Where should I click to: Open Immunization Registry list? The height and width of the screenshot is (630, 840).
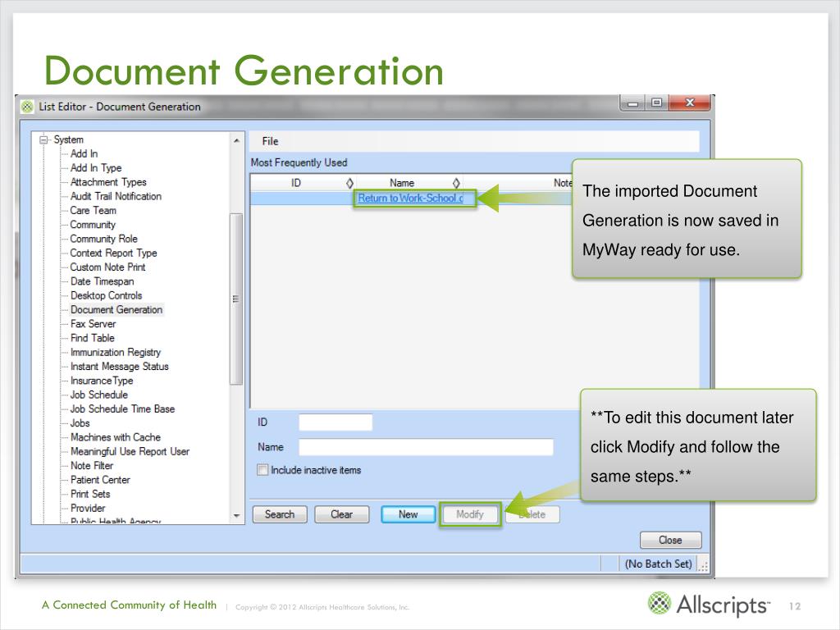(116, 353)
